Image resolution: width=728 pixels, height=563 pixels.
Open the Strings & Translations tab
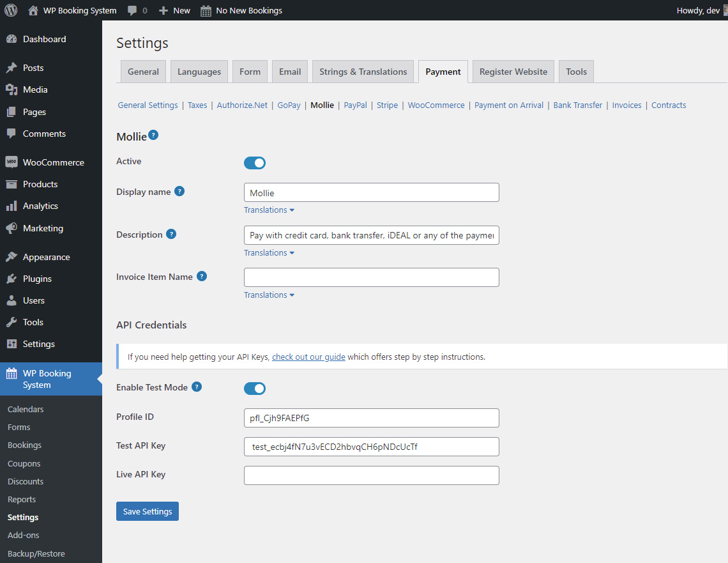click(363, 72)
